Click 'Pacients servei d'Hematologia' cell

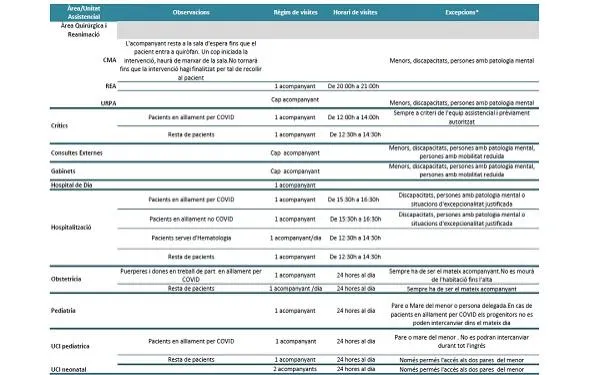click(x=191, y=238)
